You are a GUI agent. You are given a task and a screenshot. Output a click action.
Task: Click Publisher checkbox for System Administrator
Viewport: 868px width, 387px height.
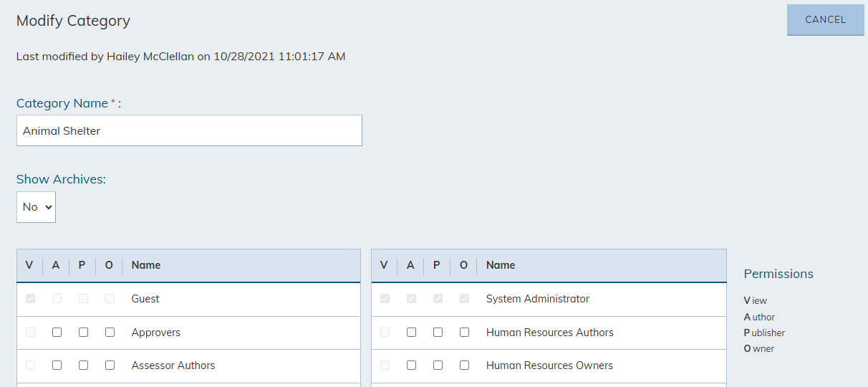[x=438, y=299]
